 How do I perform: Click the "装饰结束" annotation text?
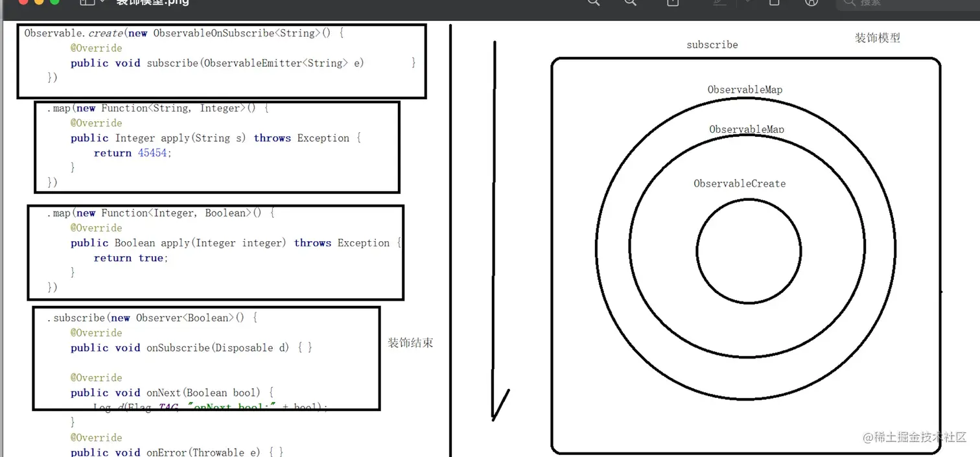point(410,343)
